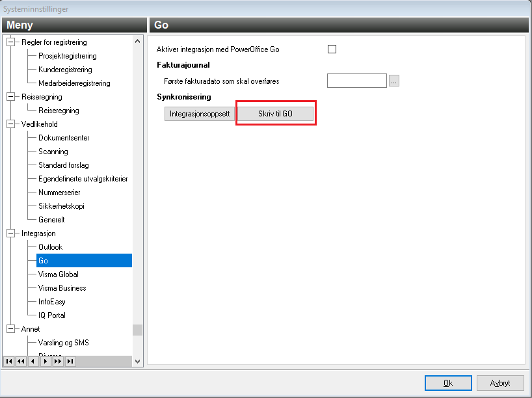Viewport: 532px width, 398px height.
Task: Select Egendefinerte utvalgskriterier item
Action: coord(83,178)
